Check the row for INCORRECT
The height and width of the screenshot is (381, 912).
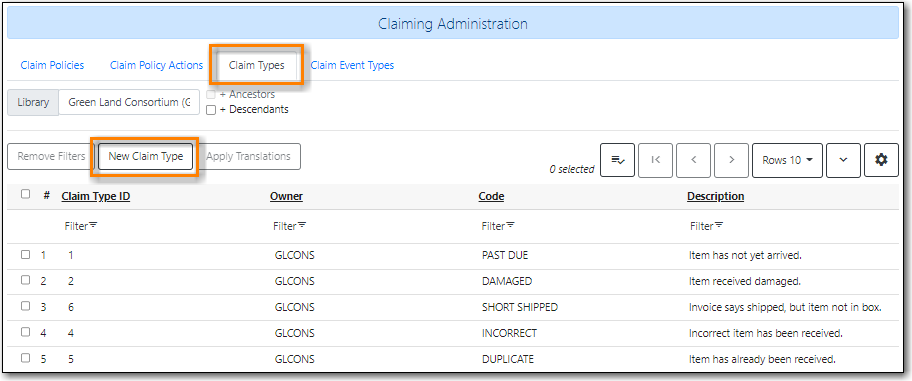(26, 332)
